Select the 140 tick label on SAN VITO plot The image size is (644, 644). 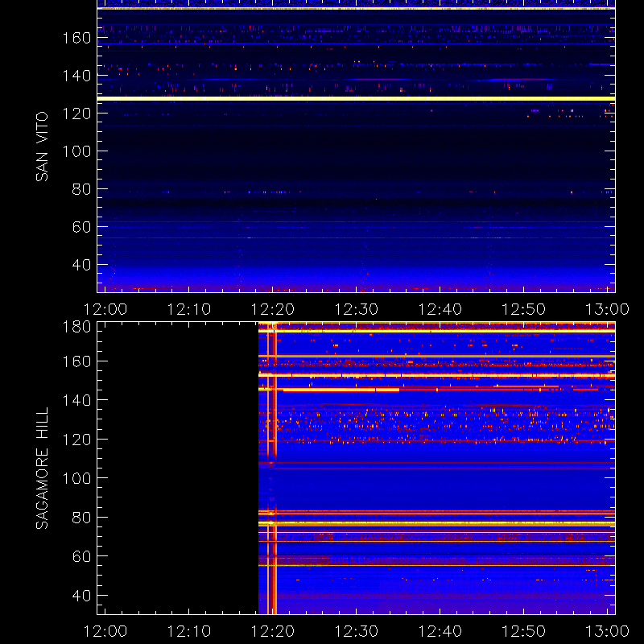76,76
